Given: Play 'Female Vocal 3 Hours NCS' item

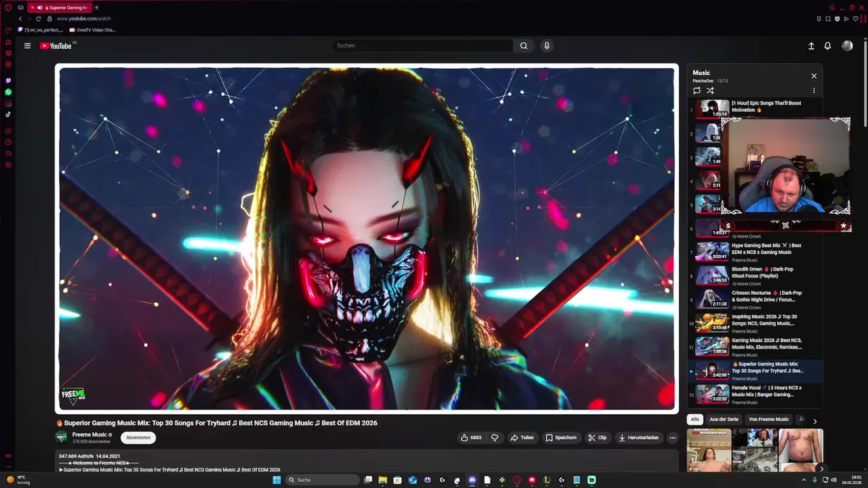Looking at the screenshot, I should (755, 394).
